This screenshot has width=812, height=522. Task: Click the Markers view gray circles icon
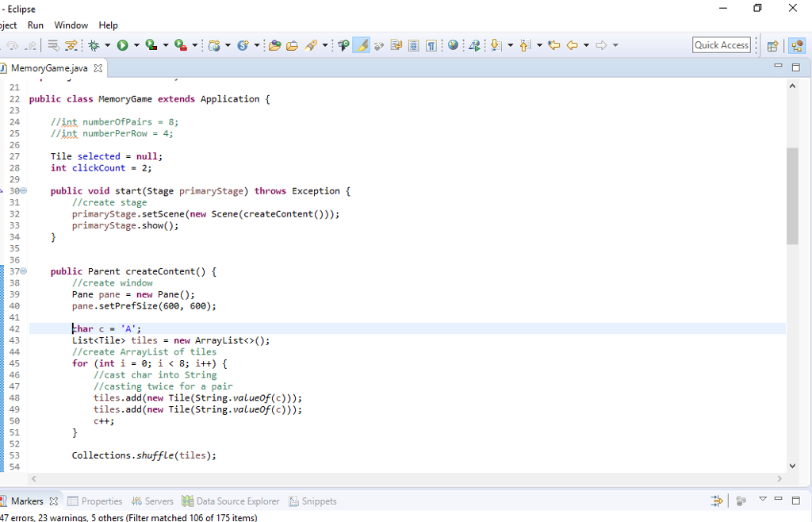click(x=741, y=501)
